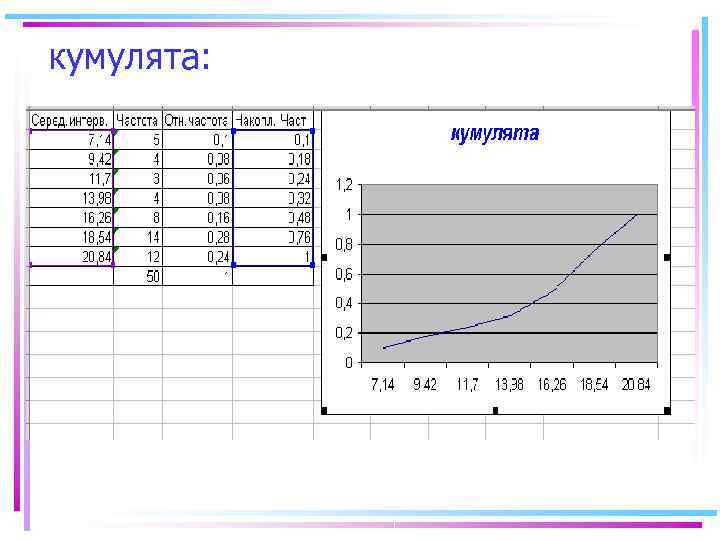
Task: Select frequency cell 8 in the 16,26 row
Action: point(138,217)
